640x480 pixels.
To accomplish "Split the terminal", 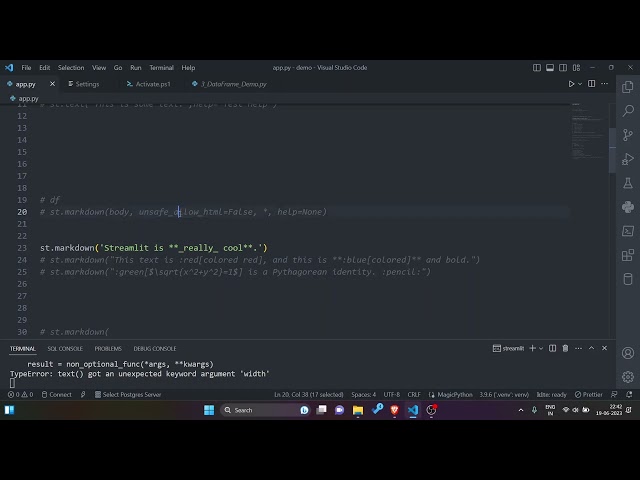I will 552,348.
